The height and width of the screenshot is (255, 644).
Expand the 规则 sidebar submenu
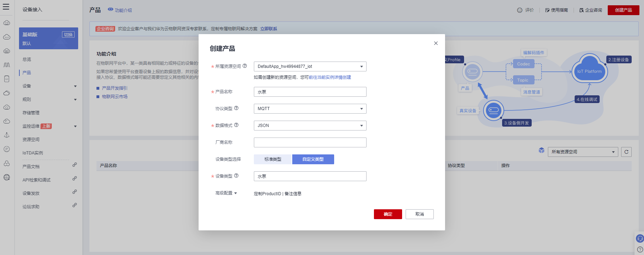[75, 100]
